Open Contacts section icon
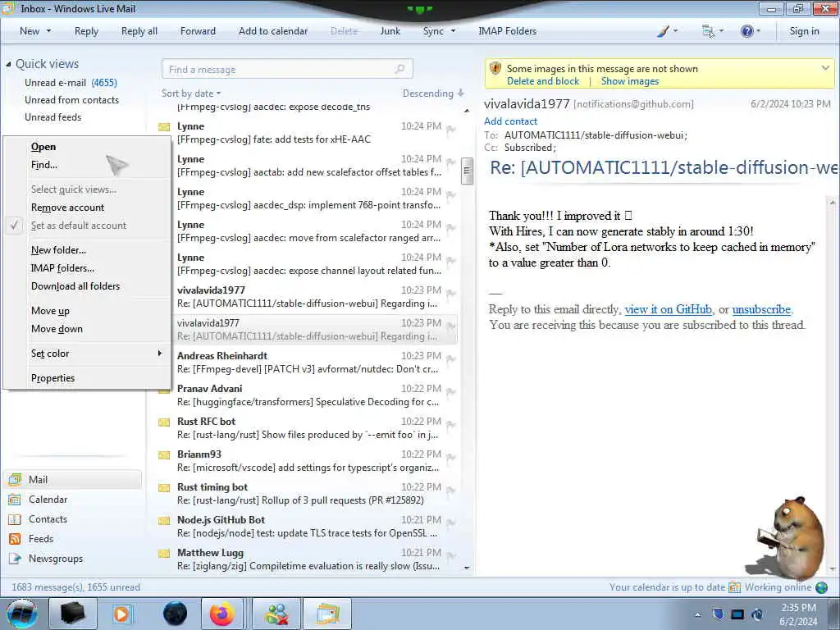Image resolution: width=840 pixels, height=630 pixels. pyautogui.click(x=15, y=519)
